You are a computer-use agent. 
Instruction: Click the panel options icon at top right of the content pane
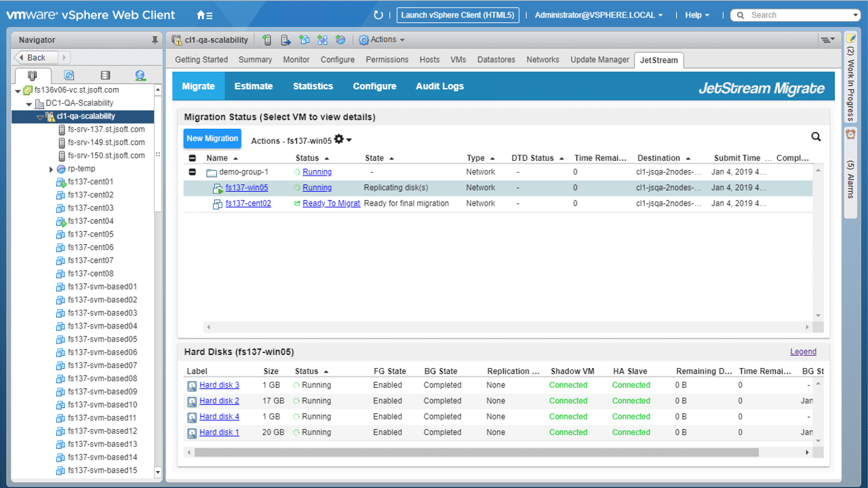coord(827,40)
